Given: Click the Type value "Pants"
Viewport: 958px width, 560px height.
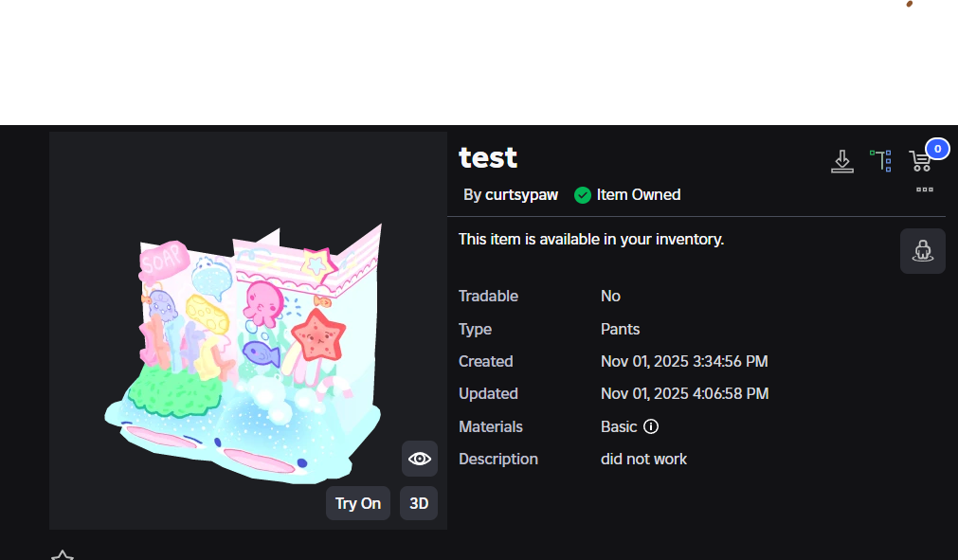Looking at the screenshot, I should [620, 329].
